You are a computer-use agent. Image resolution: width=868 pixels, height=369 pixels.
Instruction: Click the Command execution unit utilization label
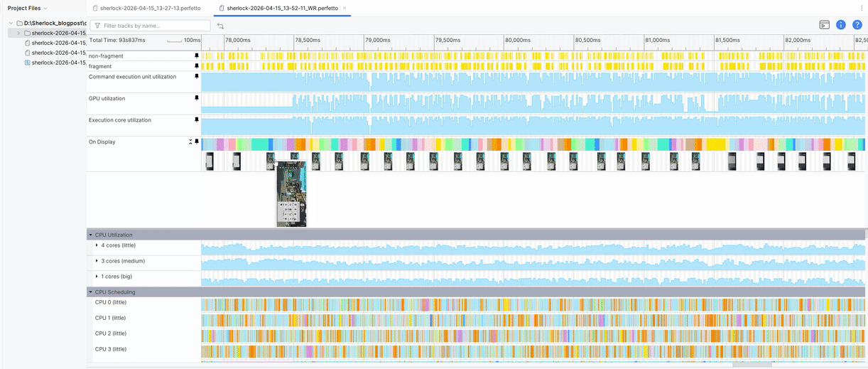point(131,77)
